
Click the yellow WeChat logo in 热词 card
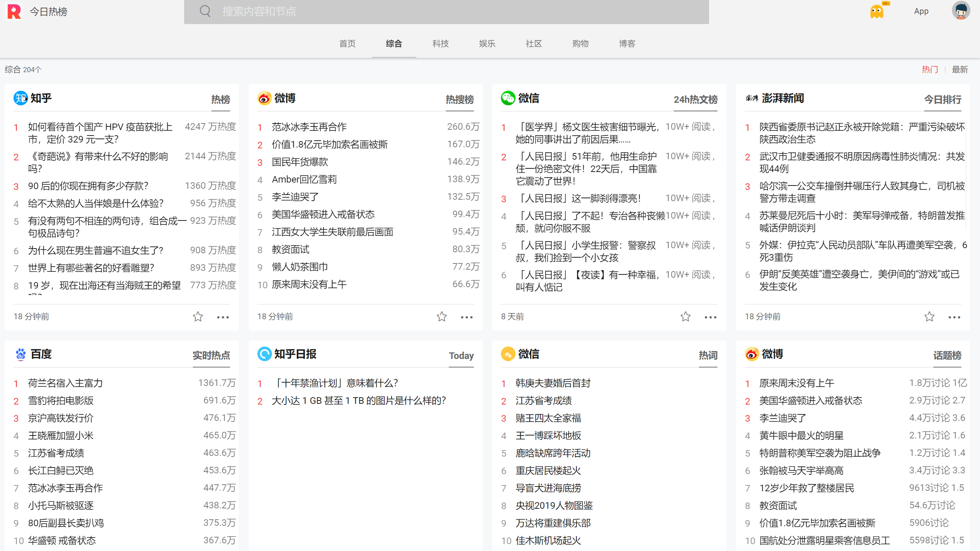508,354
